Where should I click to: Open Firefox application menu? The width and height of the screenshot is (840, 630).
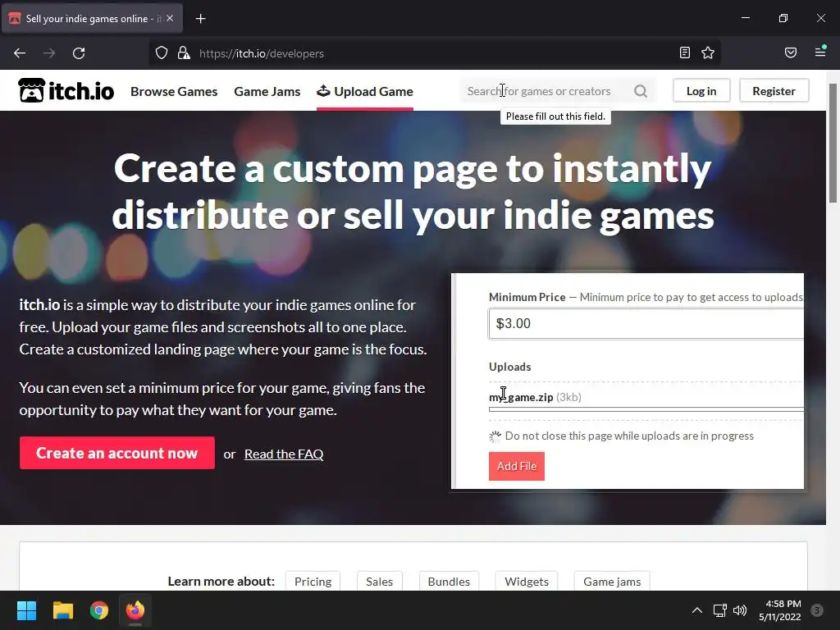[x=820, y=52]
